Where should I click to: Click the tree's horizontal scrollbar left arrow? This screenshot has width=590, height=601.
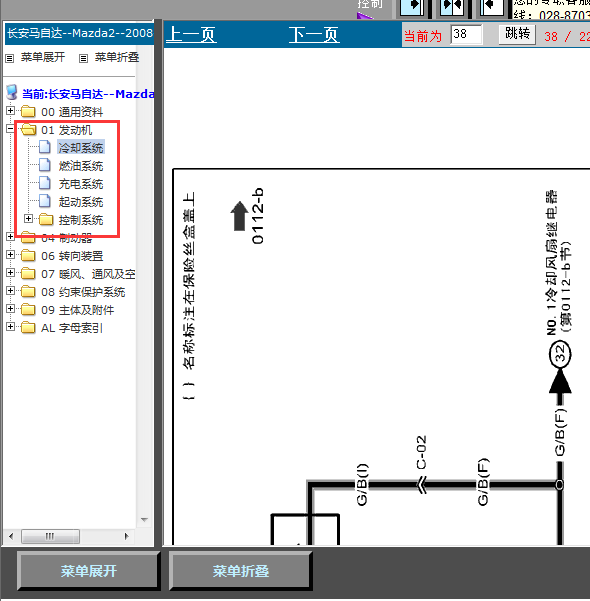tap(11, 536)
